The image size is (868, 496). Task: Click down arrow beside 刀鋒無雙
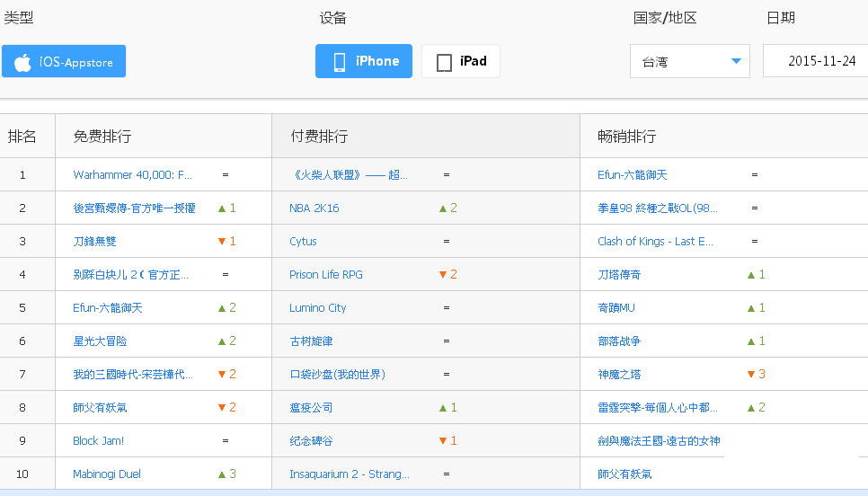point(222,242)
